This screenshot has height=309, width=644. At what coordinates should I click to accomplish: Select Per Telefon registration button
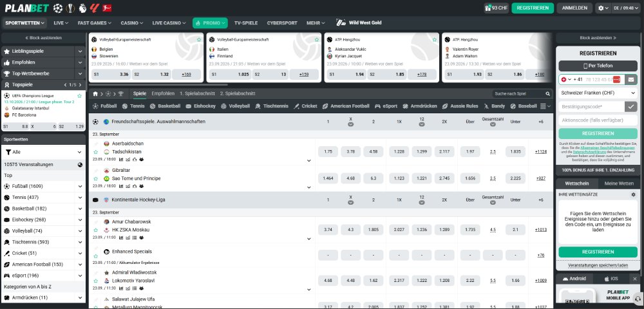[x=598, y=66]
